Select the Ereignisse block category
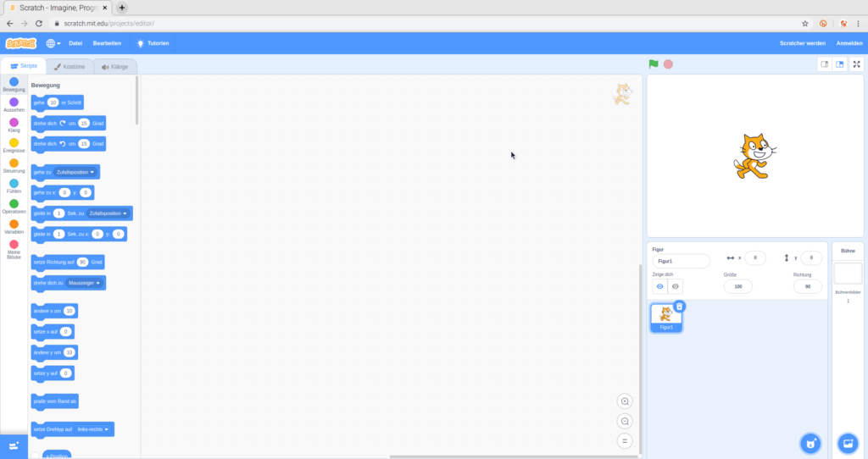 [x=14, y=146]
